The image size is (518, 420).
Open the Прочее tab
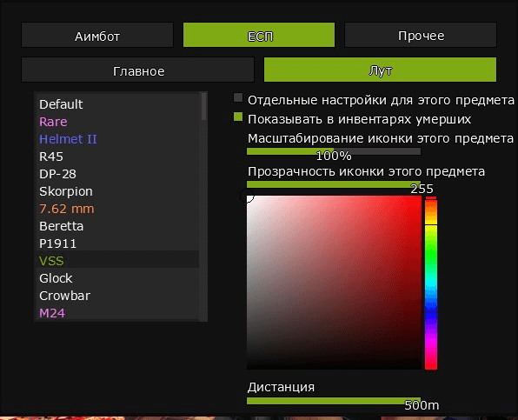(x=420, y=35)
